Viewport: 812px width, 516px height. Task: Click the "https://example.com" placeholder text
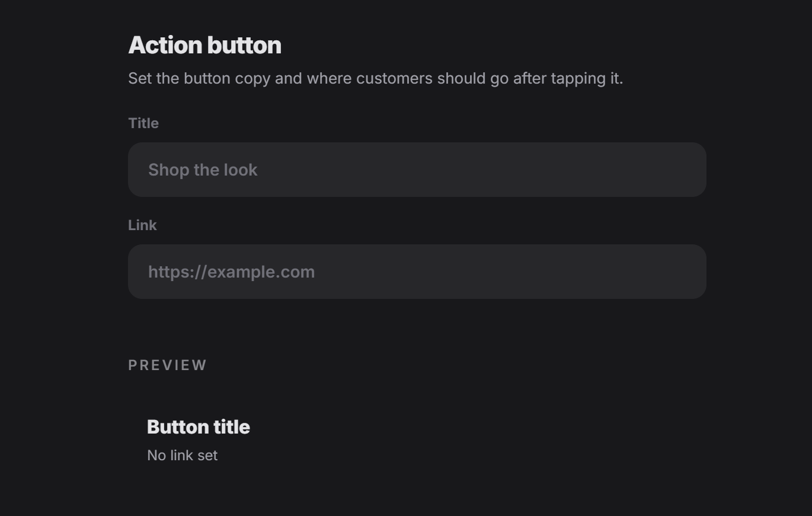pyautogui.click(x=231, y=272)
